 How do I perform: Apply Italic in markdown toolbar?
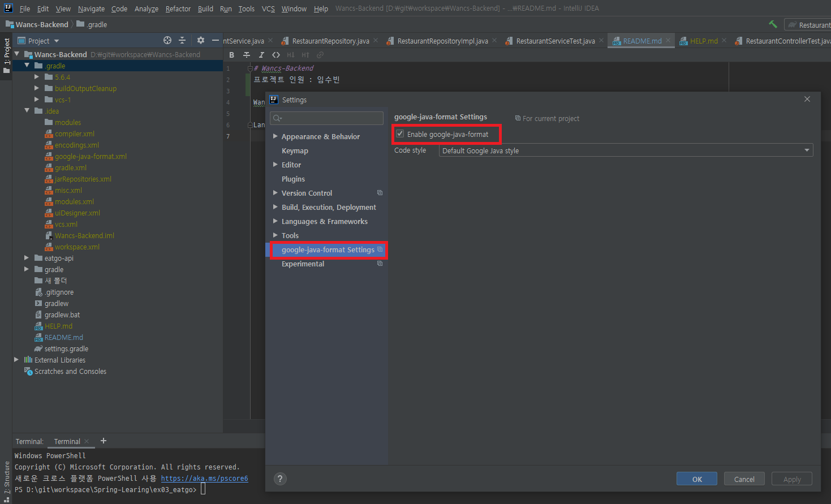point(261,55)
